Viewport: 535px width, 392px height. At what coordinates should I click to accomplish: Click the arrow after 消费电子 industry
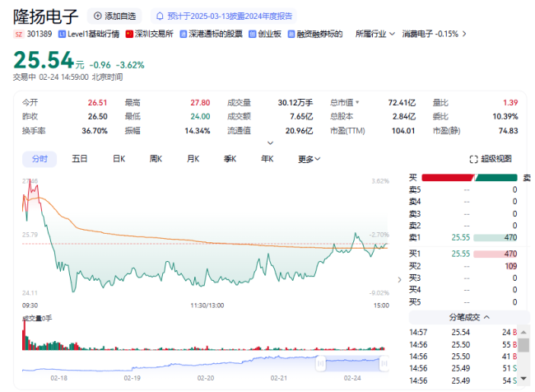[464, 34]
